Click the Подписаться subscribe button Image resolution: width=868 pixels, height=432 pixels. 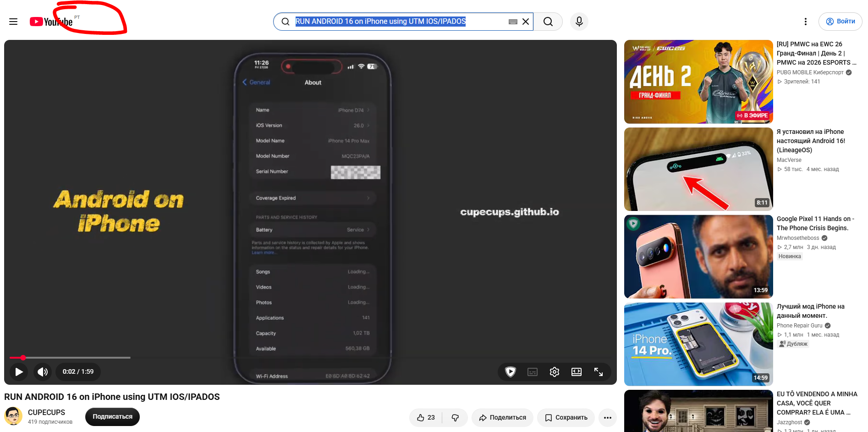click(x=112, y=417)
